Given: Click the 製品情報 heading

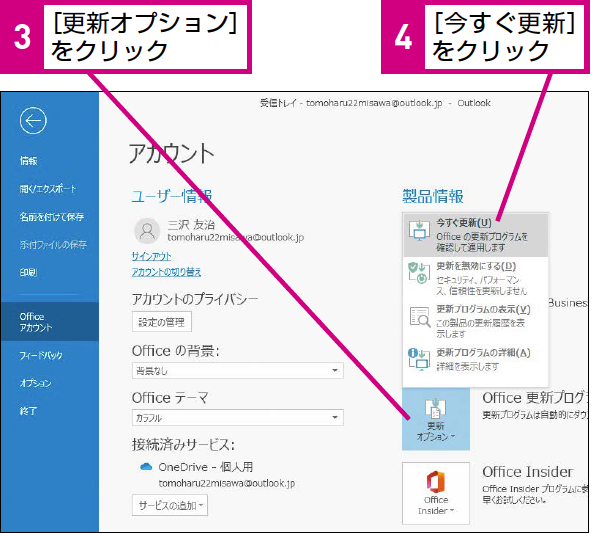Looking at the screenshot, I should tap(433, 196).
